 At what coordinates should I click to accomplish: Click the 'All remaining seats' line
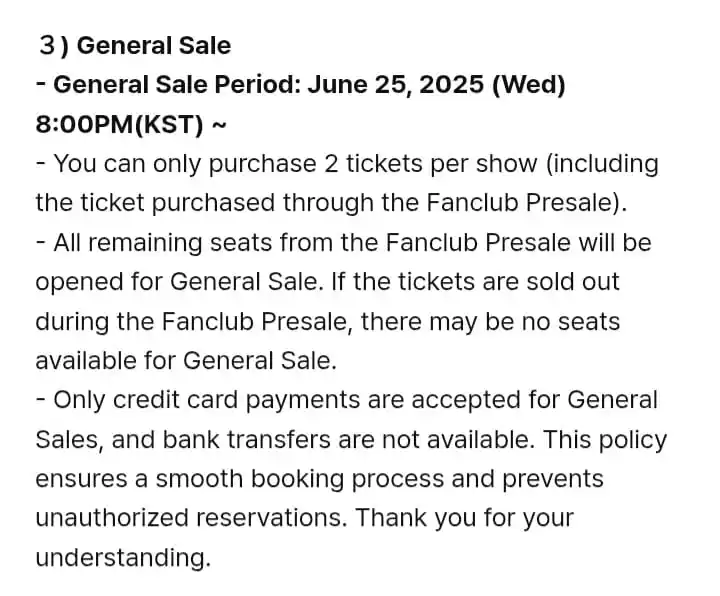tap(343, 242)
